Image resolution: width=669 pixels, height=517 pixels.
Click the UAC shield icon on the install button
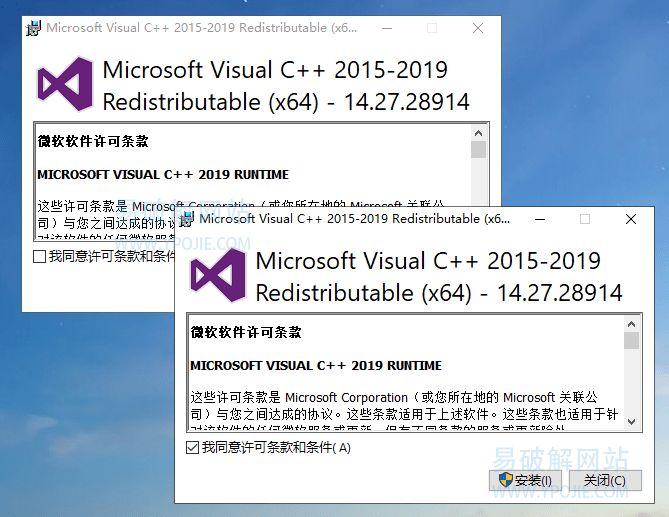(506, 480)
